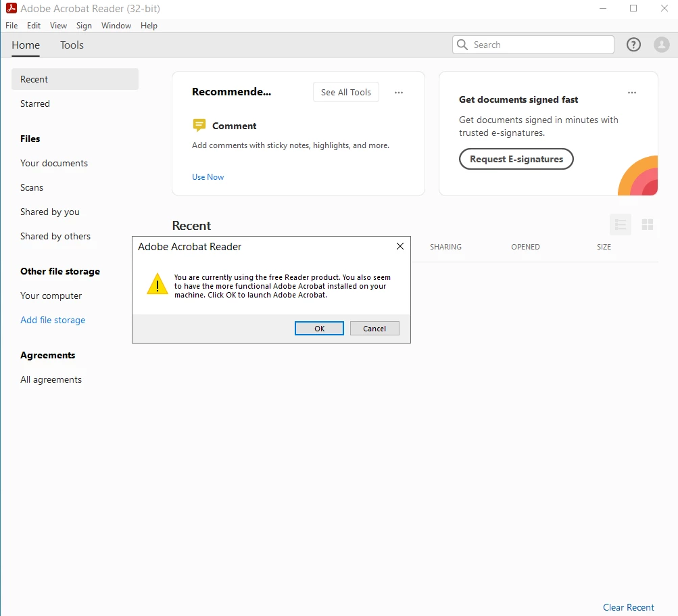Switch to the Home tab
Image resolution: width=678 pixels, height=616 pixels.
point(26,45)
